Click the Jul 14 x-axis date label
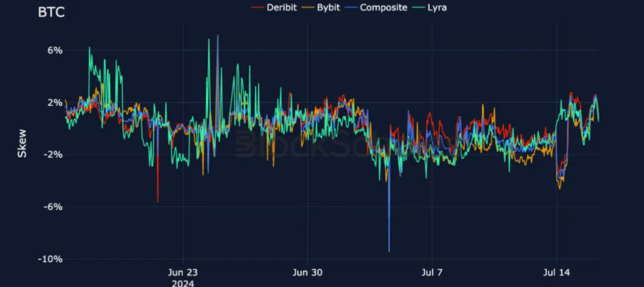This screenshot has width=644, height=287. pyautogui.click(x=556, y=273)
